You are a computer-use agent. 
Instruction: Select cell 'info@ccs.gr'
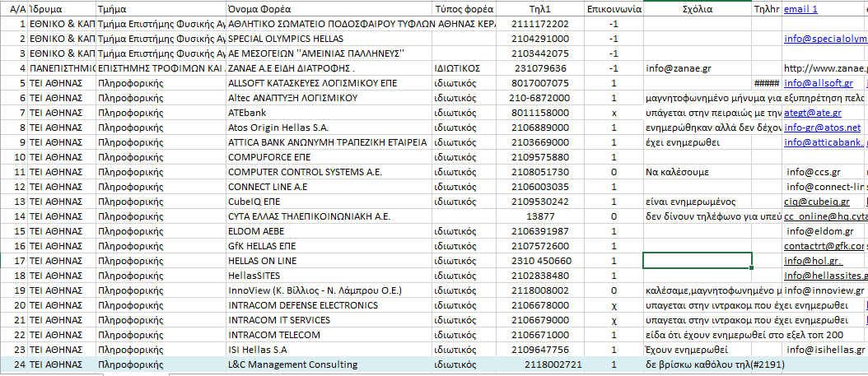tap(825, 172)
